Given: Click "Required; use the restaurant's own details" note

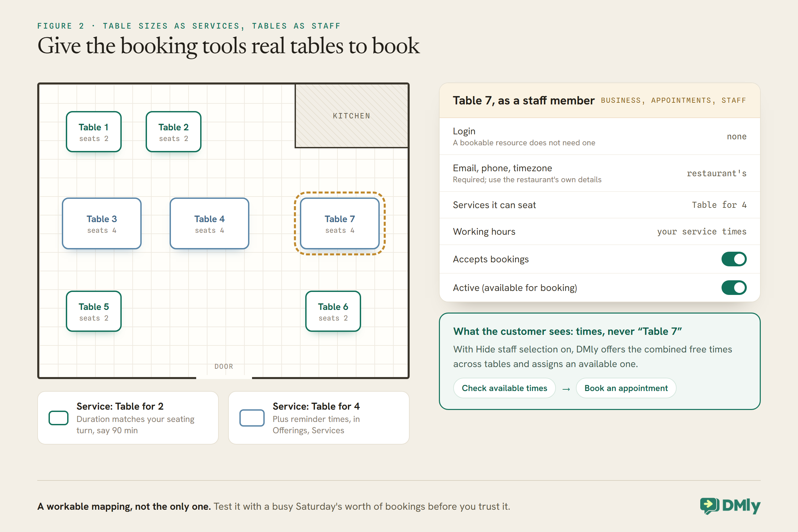Looking at the screenshot, I should coord(527,180).
